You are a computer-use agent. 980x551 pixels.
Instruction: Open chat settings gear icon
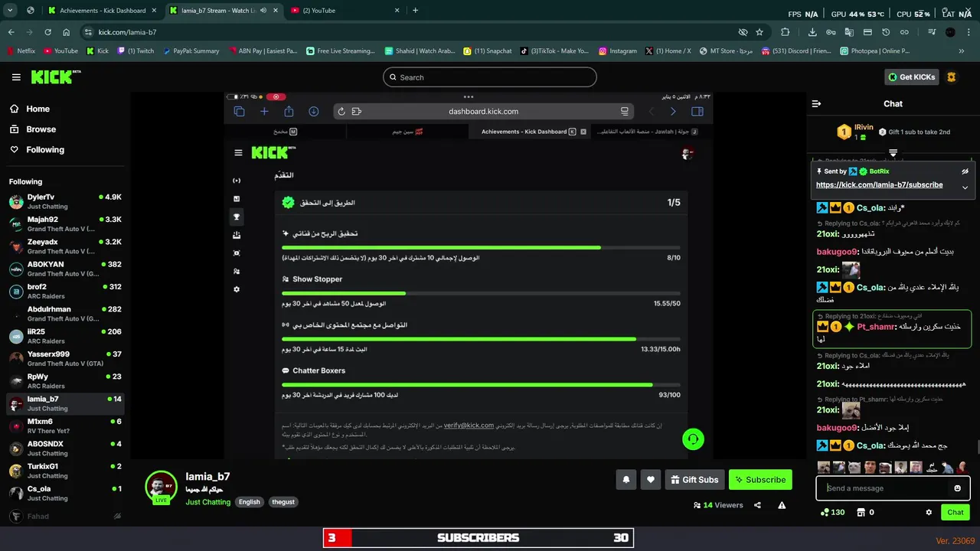coord(929,512)
